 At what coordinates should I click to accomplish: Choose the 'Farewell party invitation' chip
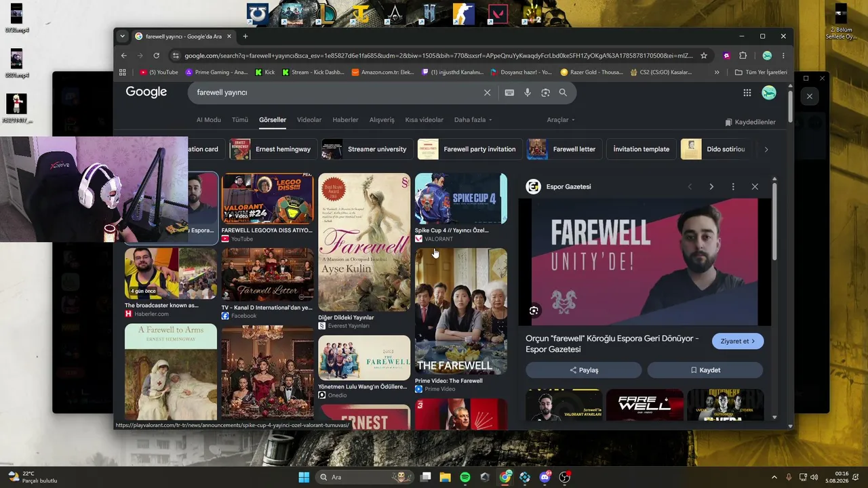tap(470, 149)
